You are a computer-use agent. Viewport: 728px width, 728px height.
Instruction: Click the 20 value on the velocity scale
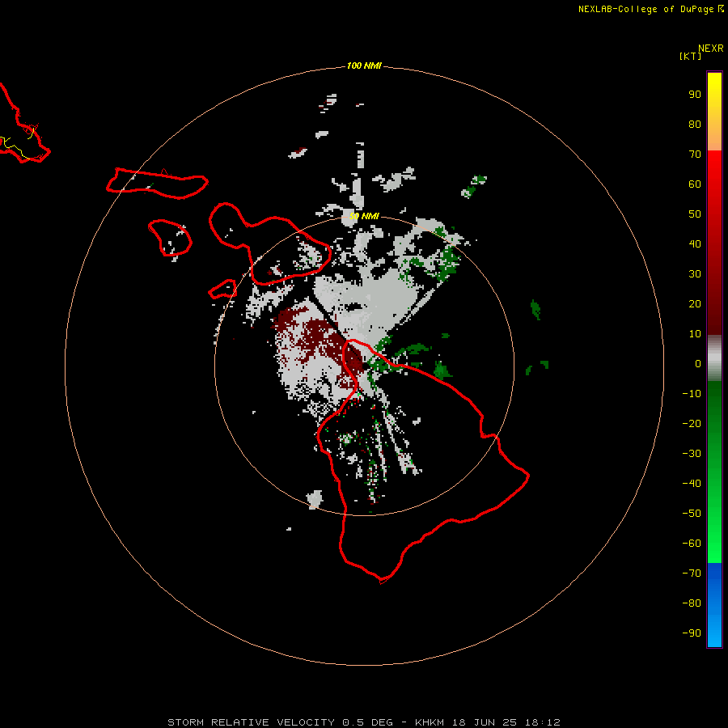(x=695, y=304)
